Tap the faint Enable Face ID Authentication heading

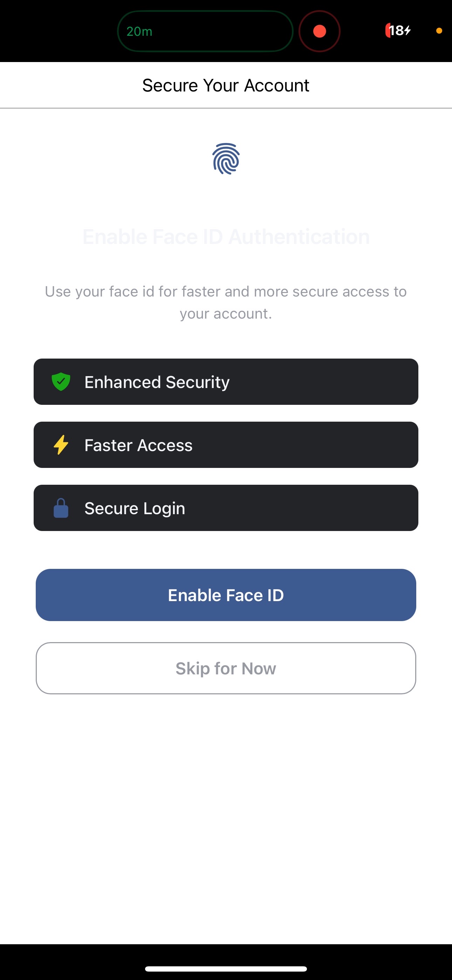point(226,237)
